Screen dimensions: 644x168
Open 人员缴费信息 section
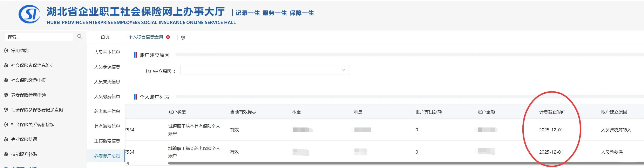[x=107, y=97]
